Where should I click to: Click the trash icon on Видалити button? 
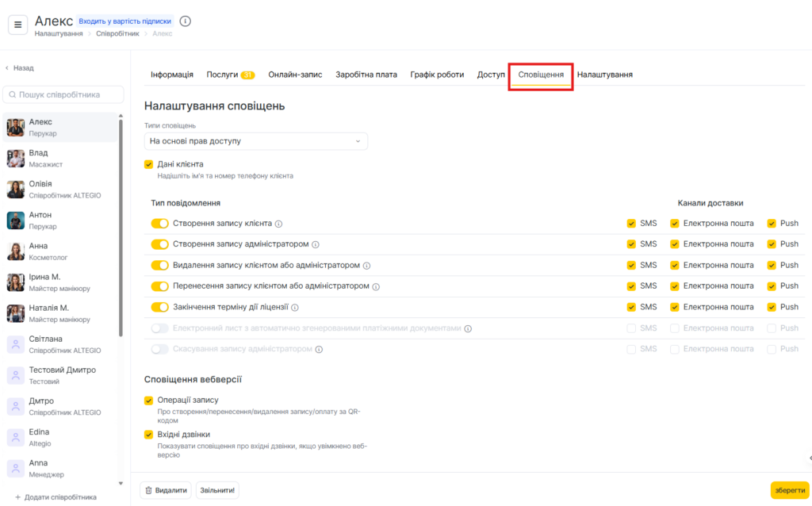click(x=149, y=490)
